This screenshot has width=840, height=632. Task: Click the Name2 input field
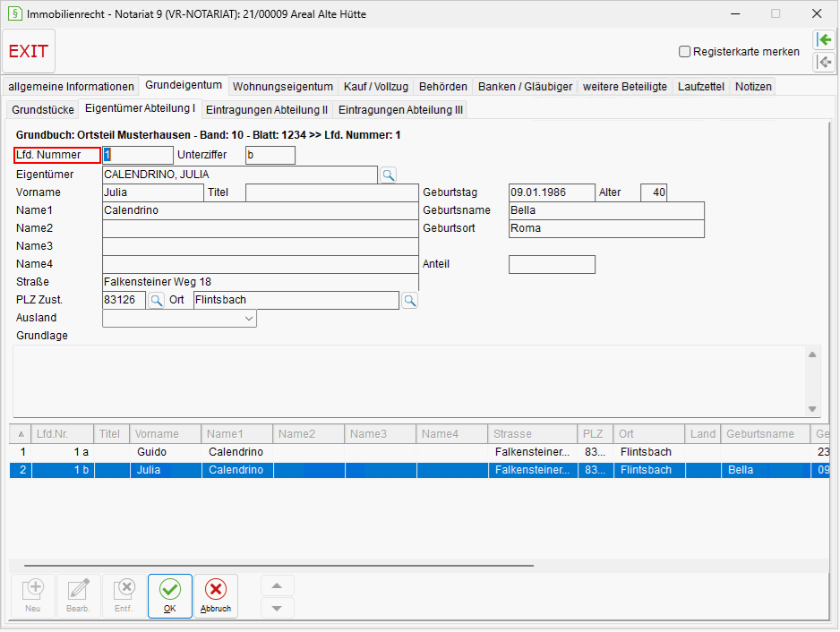tap(261, 228)
